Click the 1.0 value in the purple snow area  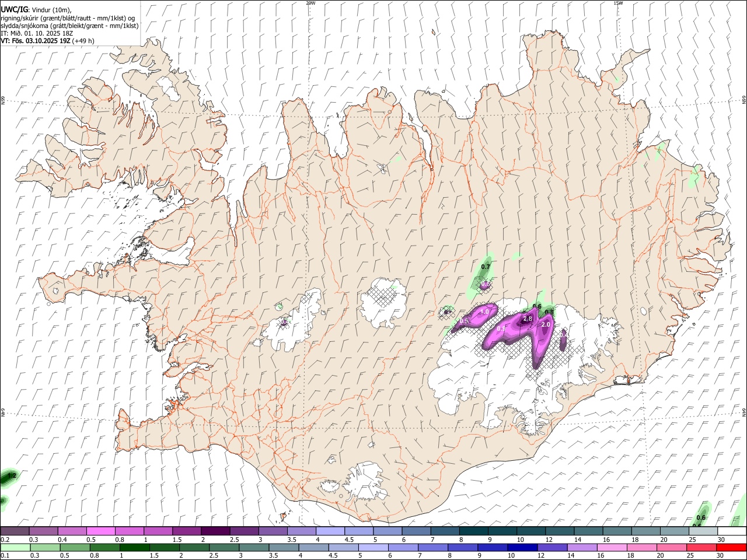(x=484, y=312)
